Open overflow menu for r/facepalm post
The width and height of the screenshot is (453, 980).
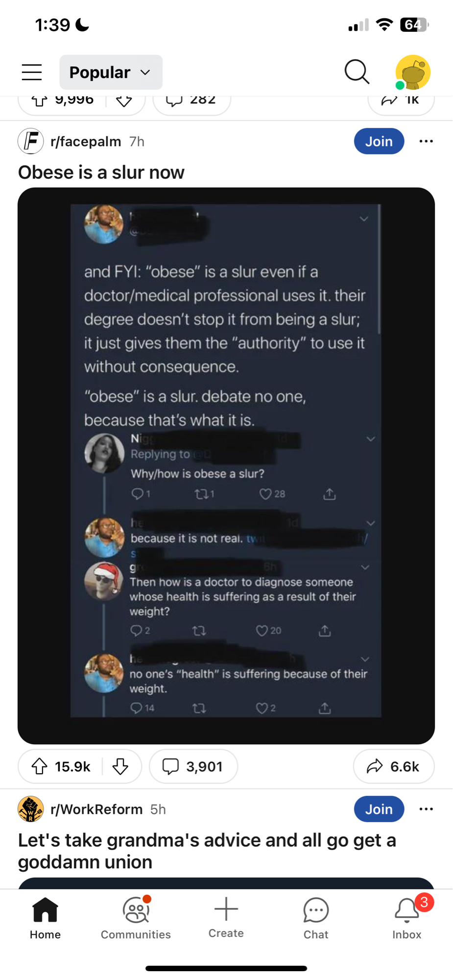426,141
